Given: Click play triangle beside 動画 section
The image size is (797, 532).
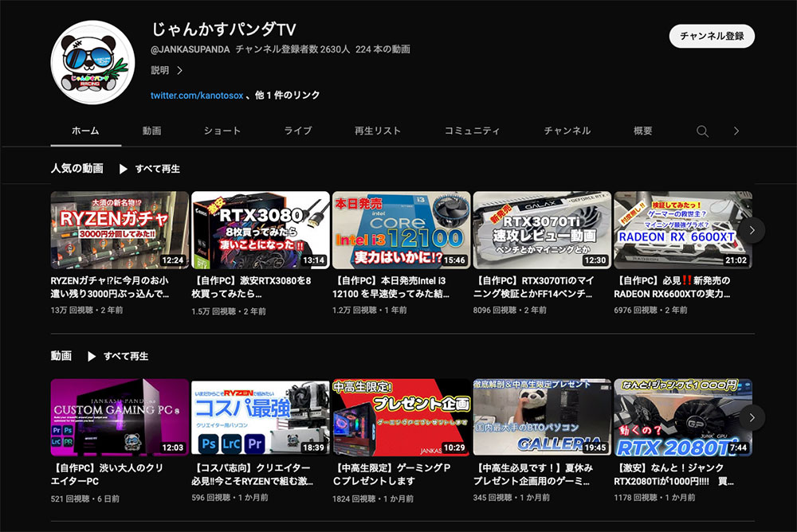Looking at the screenshot, I should pos(92,356).
